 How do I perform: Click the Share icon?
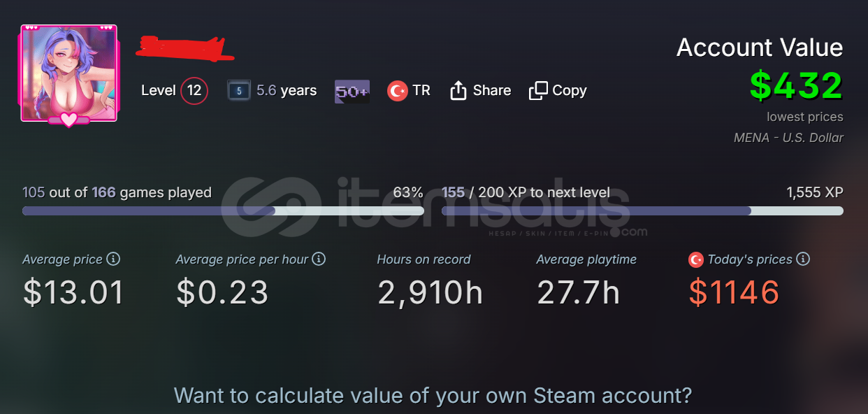tap(458, 91)
